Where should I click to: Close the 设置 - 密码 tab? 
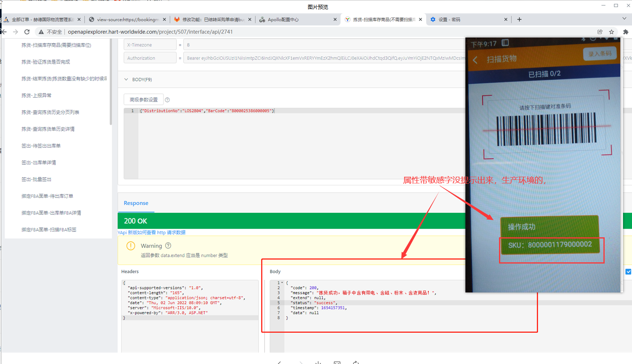pyautogui.click(x=506, y=20)
